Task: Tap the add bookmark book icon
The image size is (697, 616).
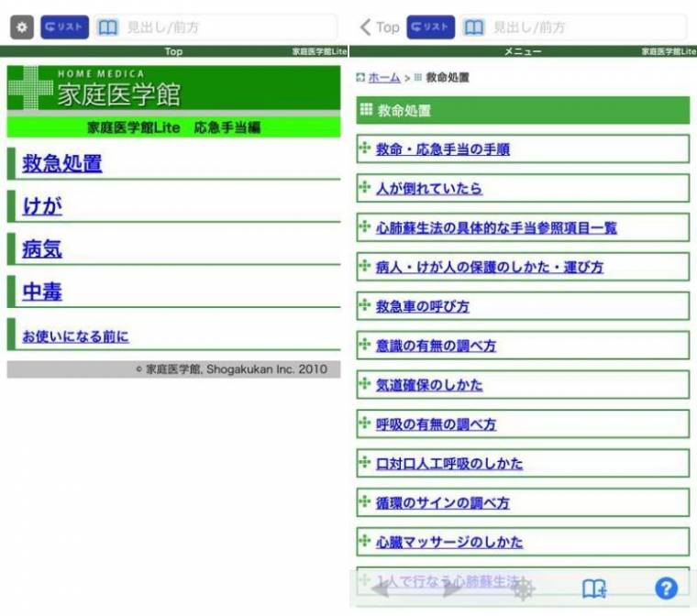Action: tap(594, 588)
